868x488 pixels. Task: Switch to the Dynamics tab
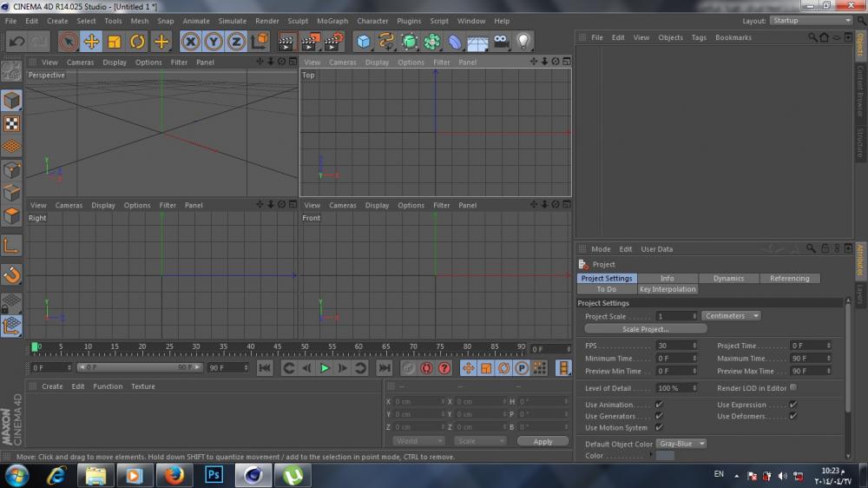tap(728, 279)
